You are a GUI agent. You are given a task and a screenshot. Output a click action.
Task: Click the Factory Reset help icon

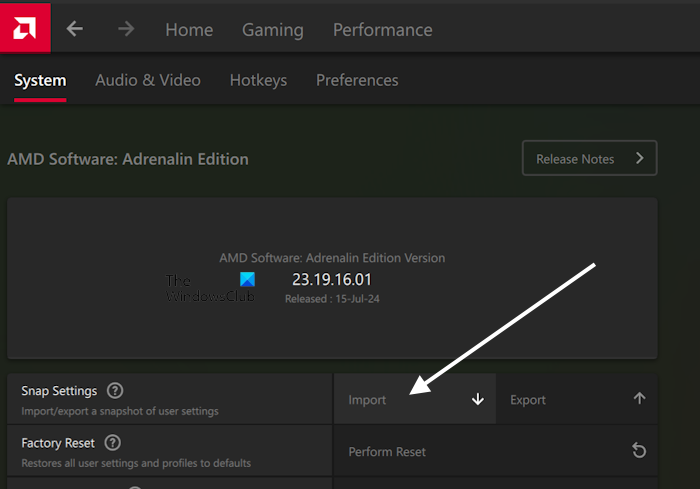[113, 442]
